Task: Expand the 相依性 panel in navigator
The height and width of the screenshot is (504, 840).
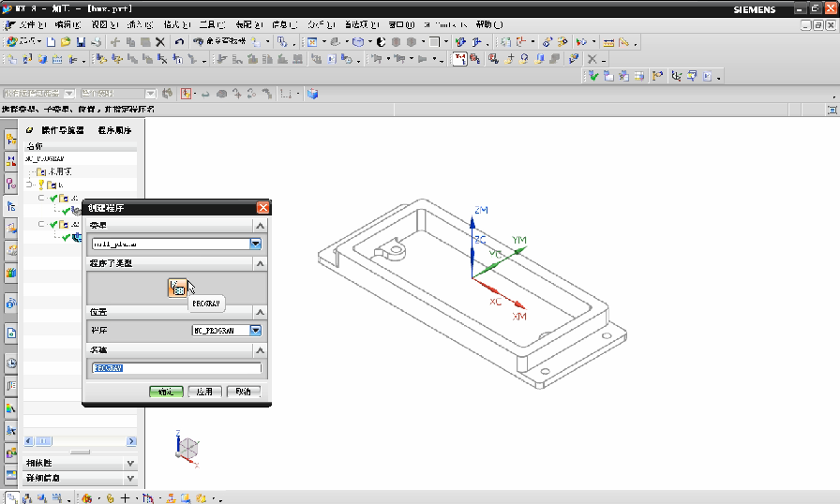Action: click(130, 464)
